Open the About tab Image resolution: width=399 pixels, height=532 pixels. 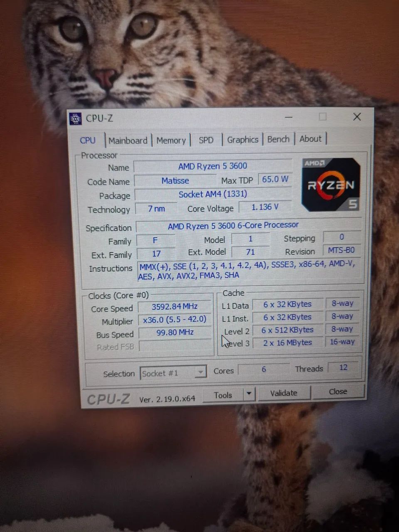click(x=310, y=139)
